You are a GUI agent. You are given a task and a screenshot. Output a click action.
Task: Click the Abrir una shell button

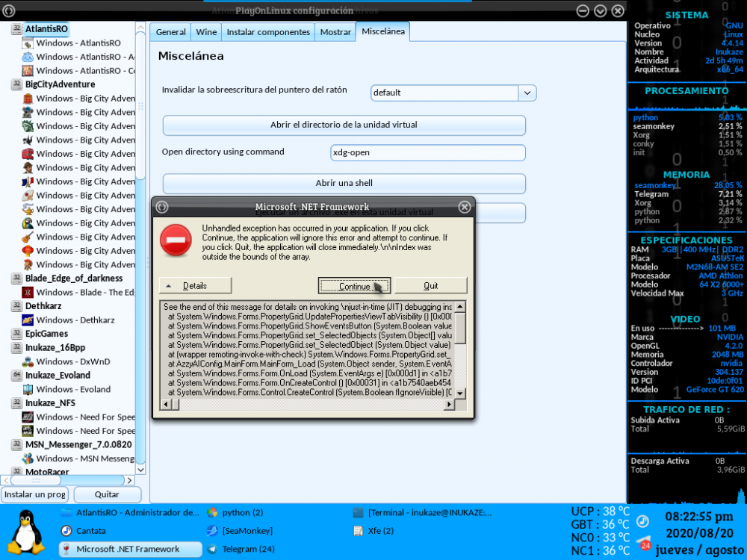pos(344,183)
